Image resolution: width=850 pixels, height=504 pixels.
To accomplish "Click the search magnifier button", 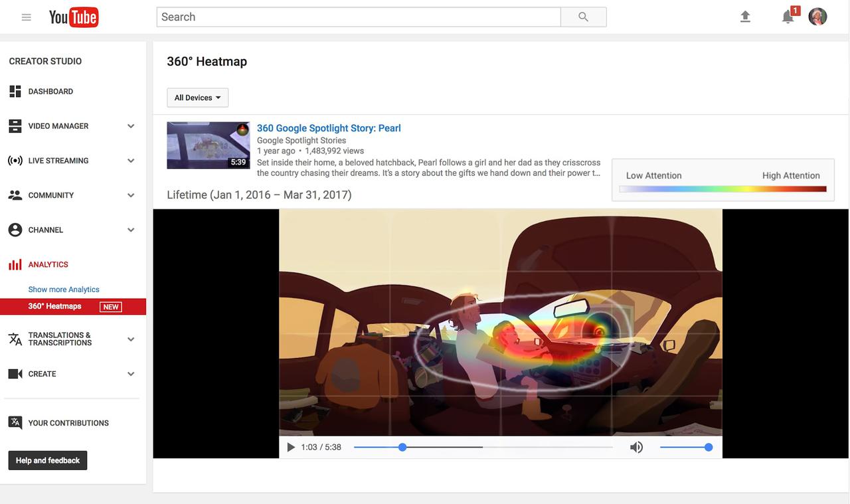I will pos(583,17).
